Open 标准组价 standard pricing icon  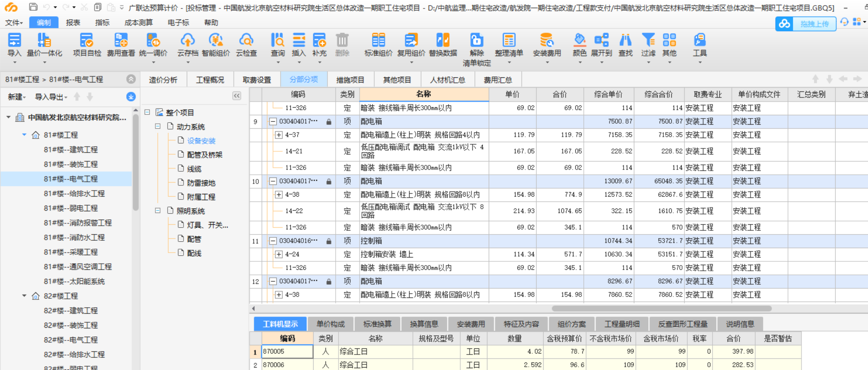point(378,40)
